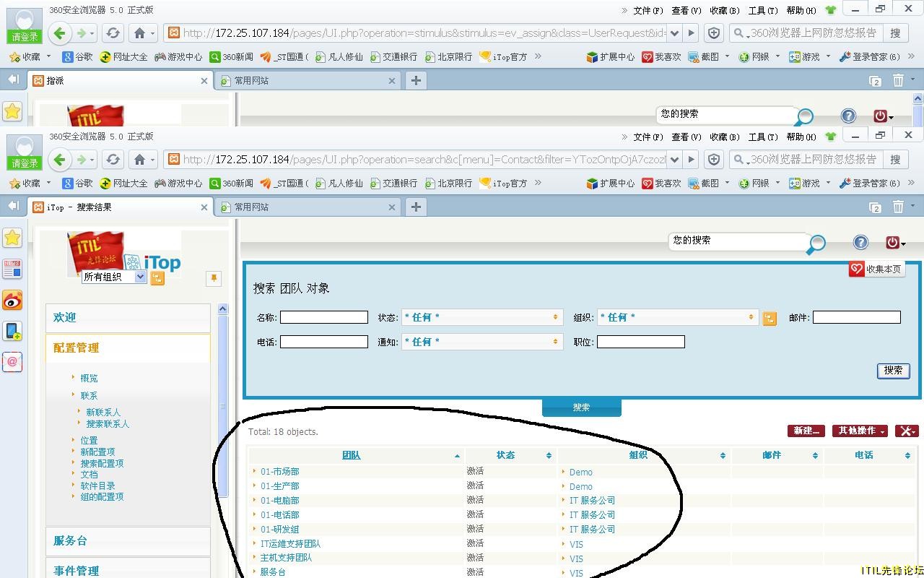The height and width of the screenshot is (578, 924).
Task: Open the toolbox icon menu in results toolbar
Action: [907, 431]
